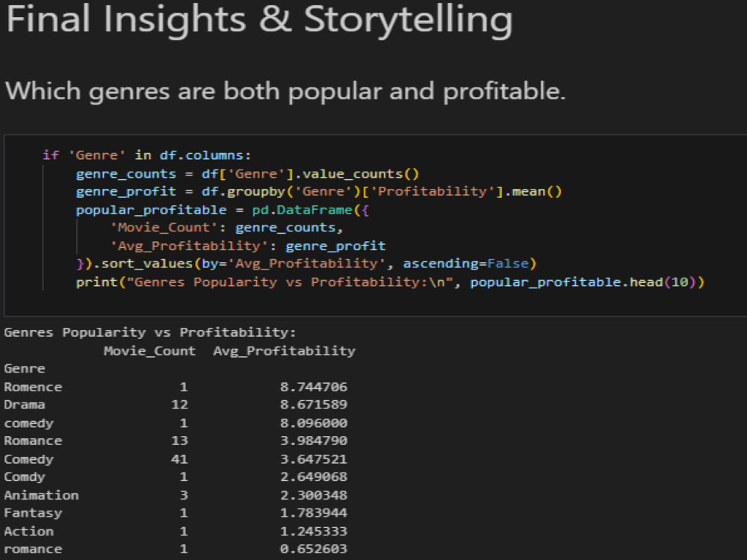Click the value 8.744706
Viewport: 747px width, 560px height.
pos(314,387)
